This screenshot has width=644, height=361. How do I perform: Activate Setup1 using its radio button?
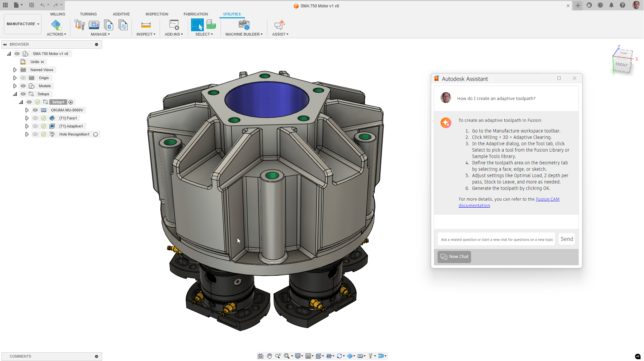tap(71, 102)
